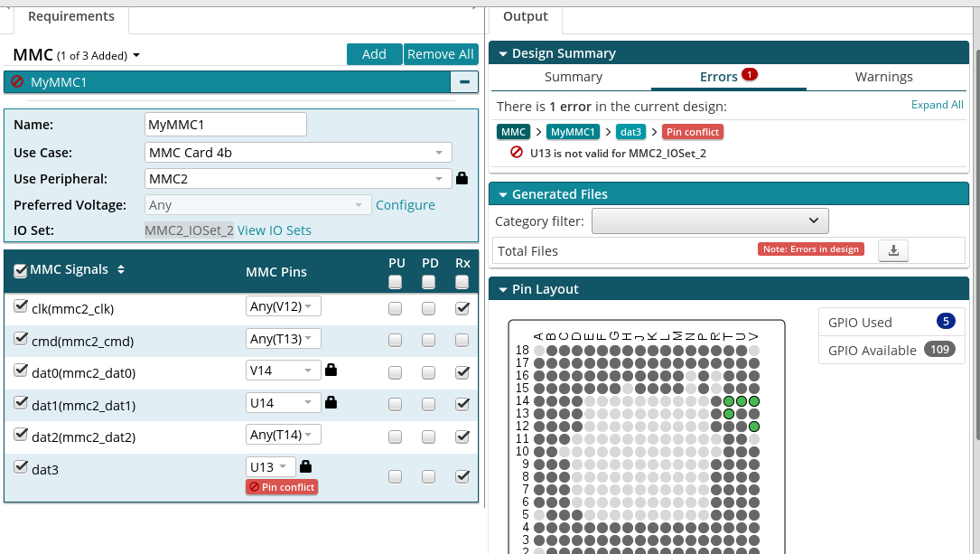This screenshot has width=980, height=554.
Task: Open the dat3 pin dropdown U13
Action: click(271, 467)
